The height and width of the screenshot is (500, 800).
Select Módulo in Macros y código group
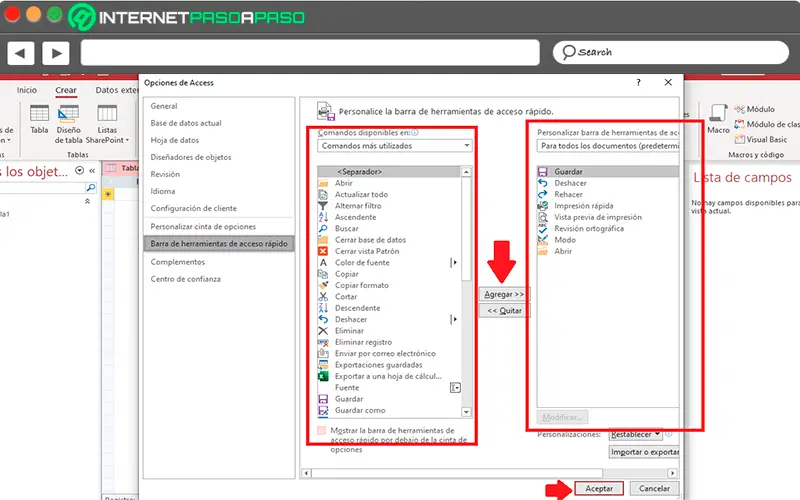(x=755, y=109)
